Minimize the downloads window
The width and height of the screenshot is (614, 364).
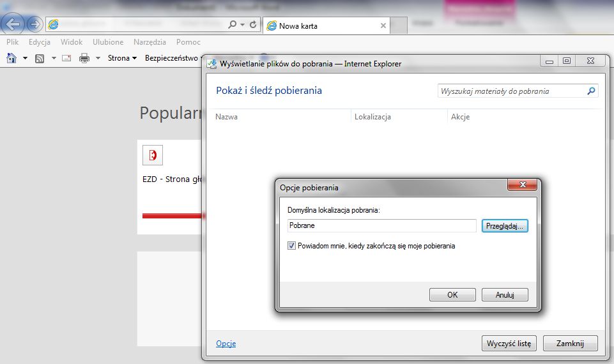549,61
